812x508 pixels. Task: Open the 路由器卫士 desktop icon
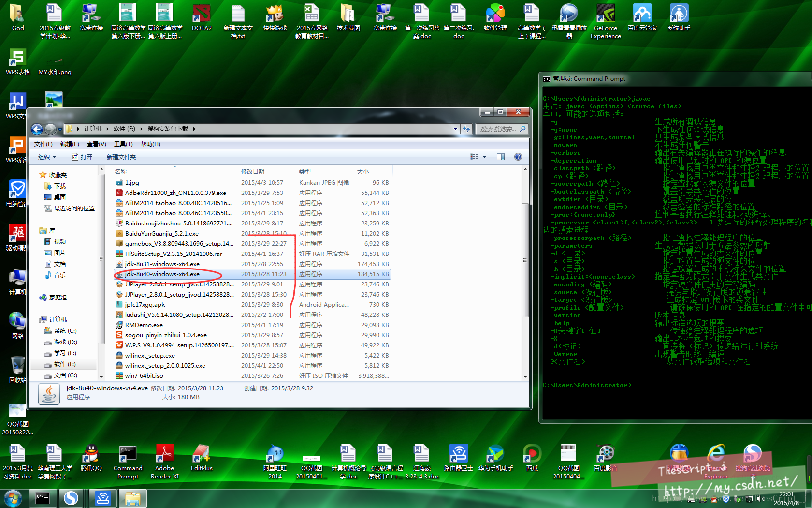[459, 458]
